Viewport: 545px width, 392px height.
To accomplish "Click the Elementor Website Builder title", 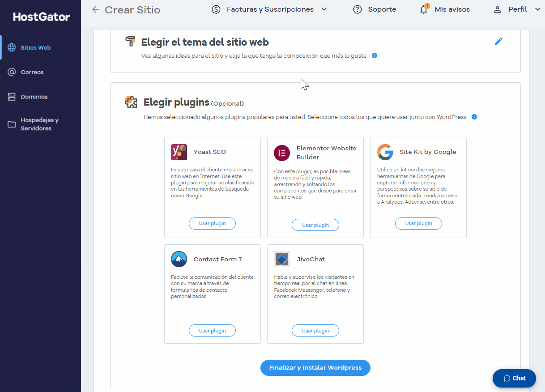I will coord(327,153).
